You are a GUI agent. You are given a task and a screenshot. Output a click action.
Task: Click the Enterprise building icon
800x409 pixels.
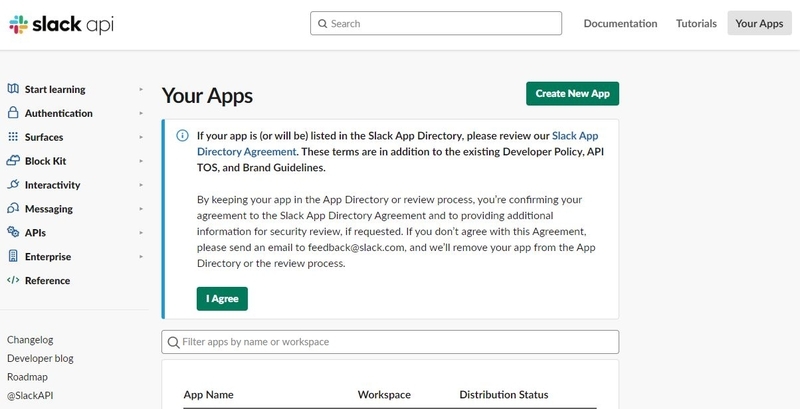(13, 256)
